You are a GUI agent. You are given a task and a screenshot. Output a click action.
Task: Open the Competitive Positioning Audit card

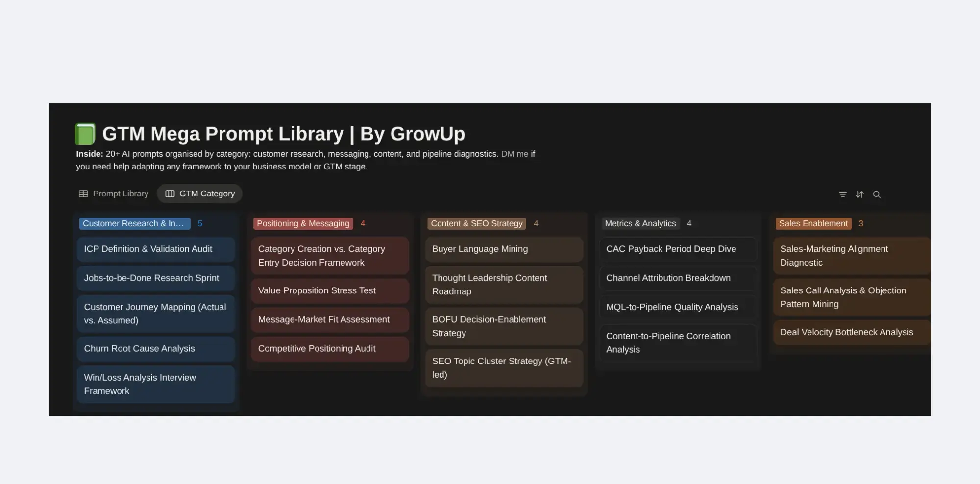pyautogui.click(x=329, y=348)
